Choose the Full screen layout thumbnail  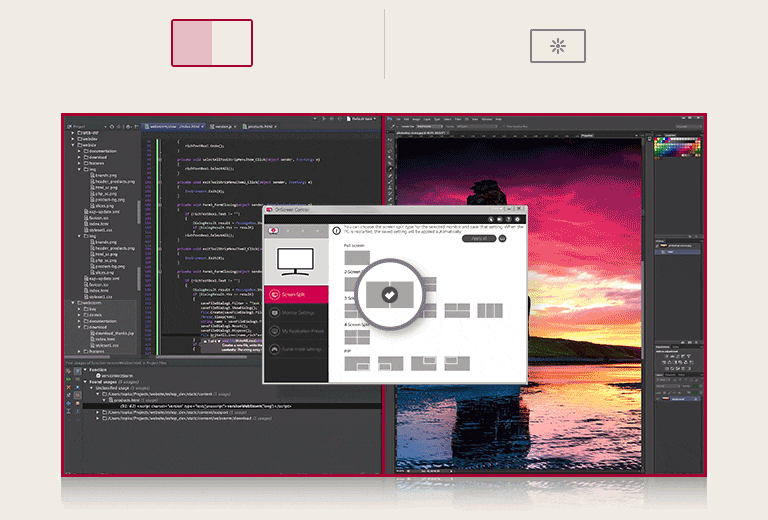tap(356, 259)
